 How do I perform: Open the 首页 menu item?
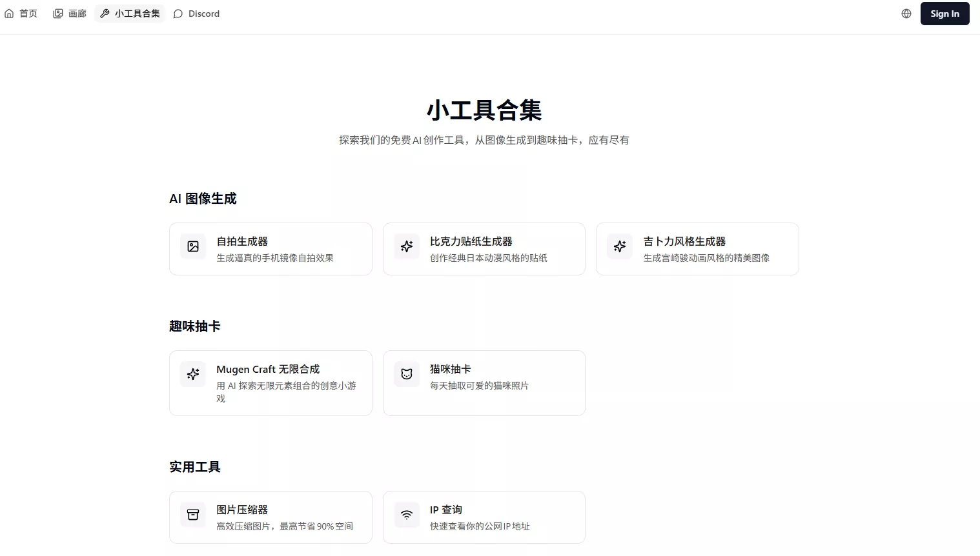[21, 13]
